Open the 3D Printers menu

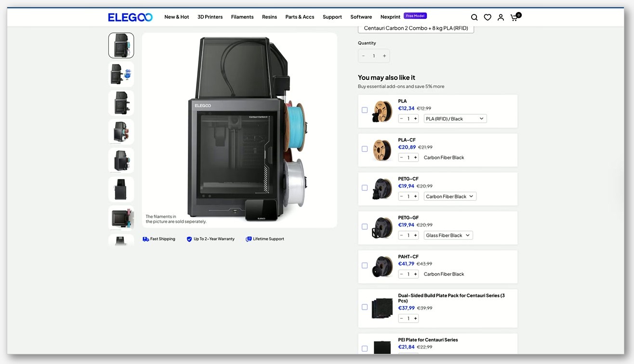(x=210, y=17)
